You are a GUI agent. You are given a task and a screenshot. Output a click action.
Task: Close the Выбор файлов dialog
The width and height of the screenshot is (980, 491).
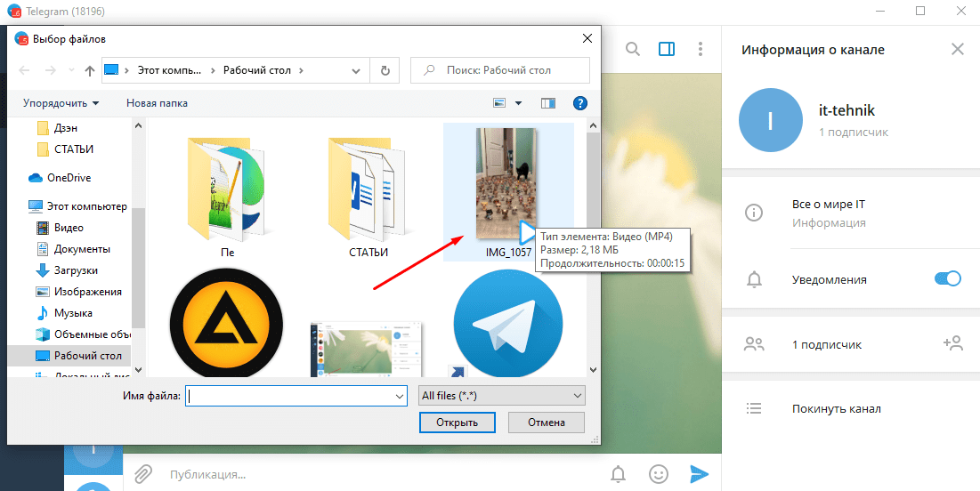point(587,39)
